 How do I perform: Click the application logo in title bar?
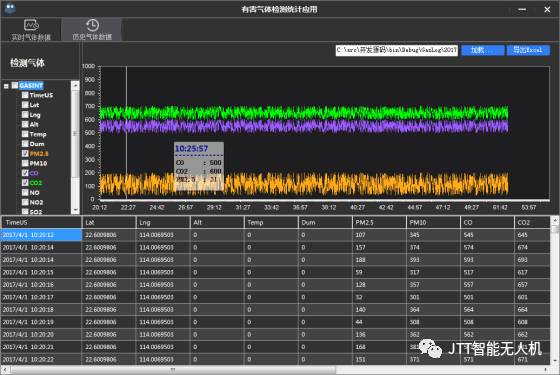[x=10, y=8]
